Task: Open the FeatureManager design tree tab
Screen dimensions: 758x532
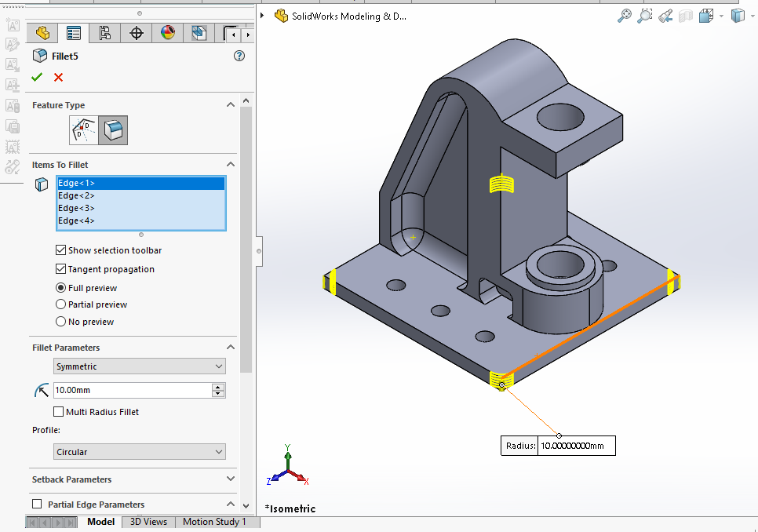Action: tap(42, 33)
